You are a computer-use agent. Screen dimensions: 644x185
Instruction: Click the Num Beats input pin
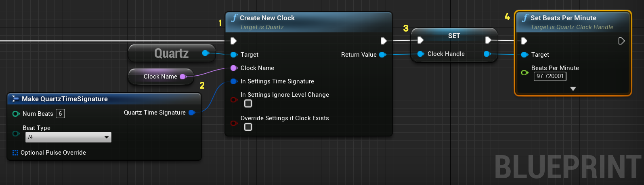tap(16, 114)
